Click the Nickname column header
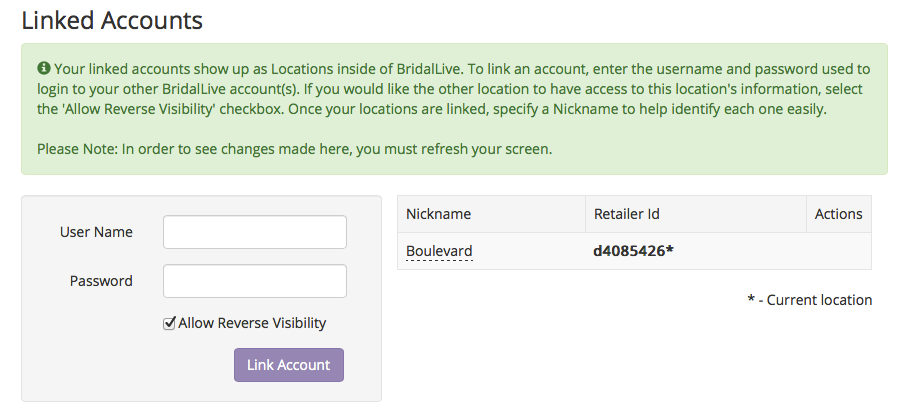903x415 pixels. 438,214
